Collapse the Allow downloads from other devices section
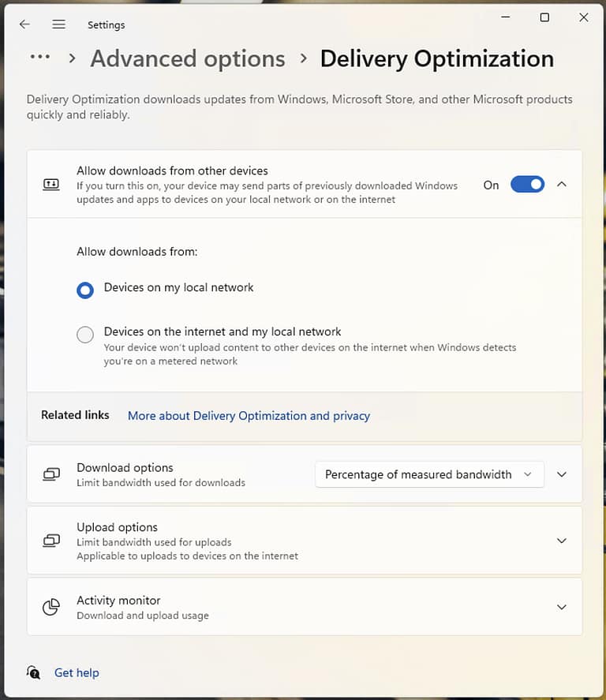This screenshot has width=606, height=700. 561,184
